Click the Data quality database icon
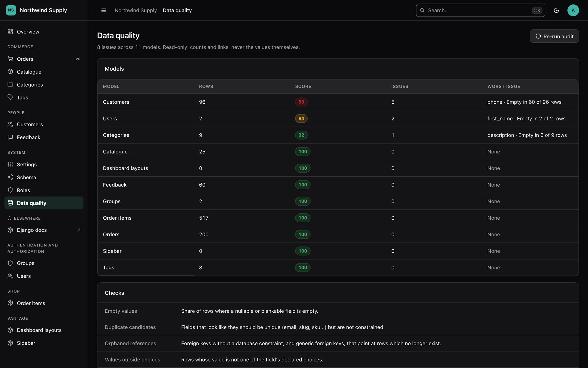Screen dimensions: 588x368 10,203
